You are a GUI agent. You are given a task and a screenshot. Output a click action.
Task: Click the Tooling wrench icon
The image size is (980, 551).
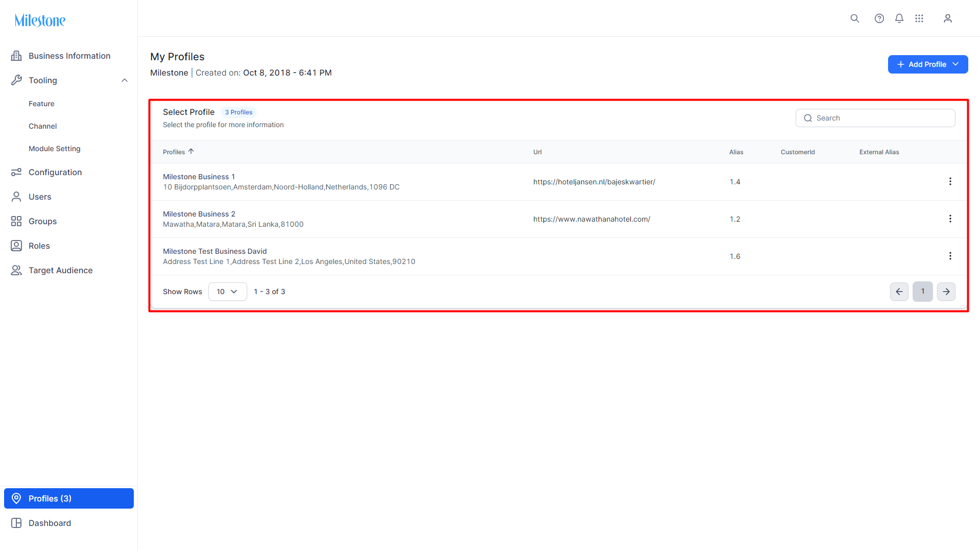coord(16,80)
